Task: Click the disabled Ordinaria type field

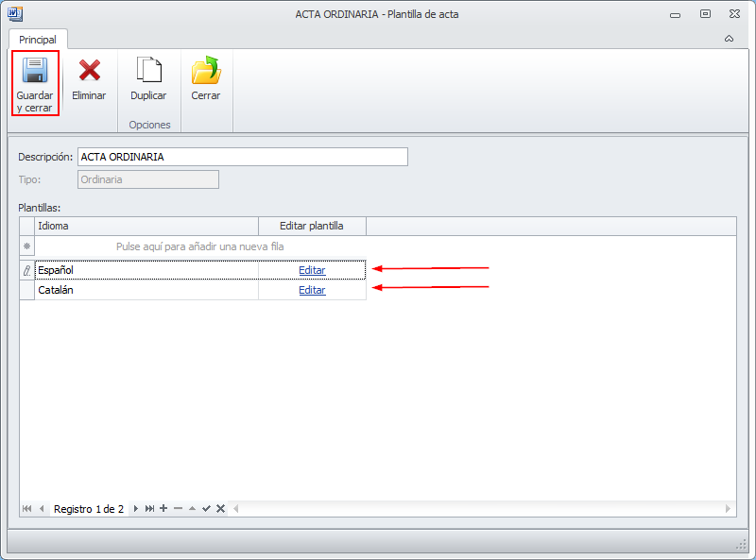Action: (148, 179)
